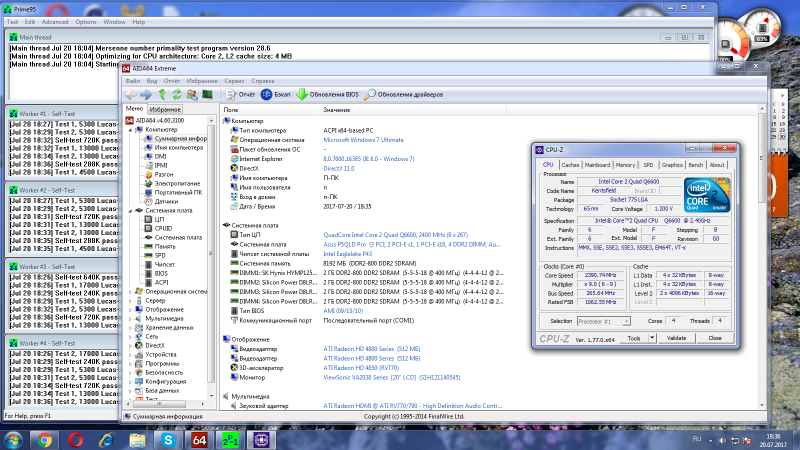Screen dimensions: 800x450
Task: Open the users icon in AIDA64 toolbar
Action: pyautogui.click(x=192, y=94)
